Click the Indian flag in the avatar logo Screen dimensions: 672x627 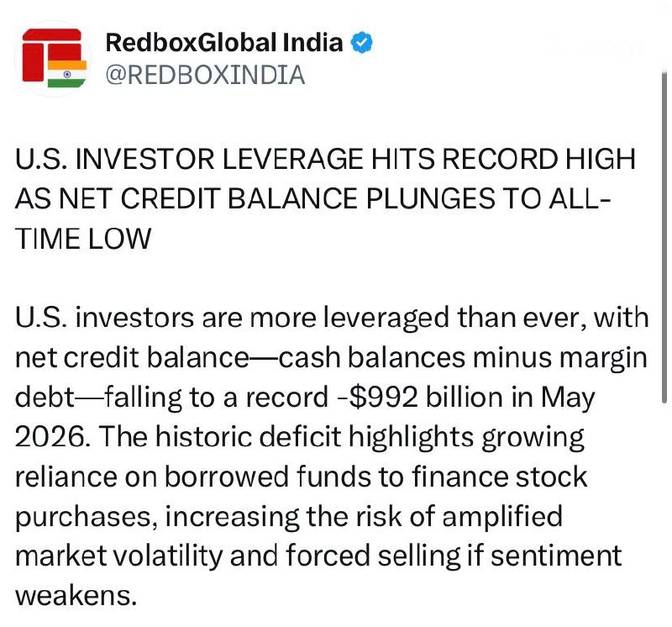67,74
